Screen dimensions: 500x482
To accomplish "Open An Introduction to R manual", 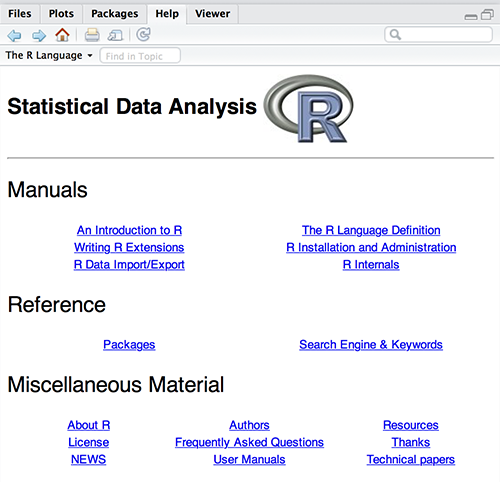I will [x=129, y=230].
